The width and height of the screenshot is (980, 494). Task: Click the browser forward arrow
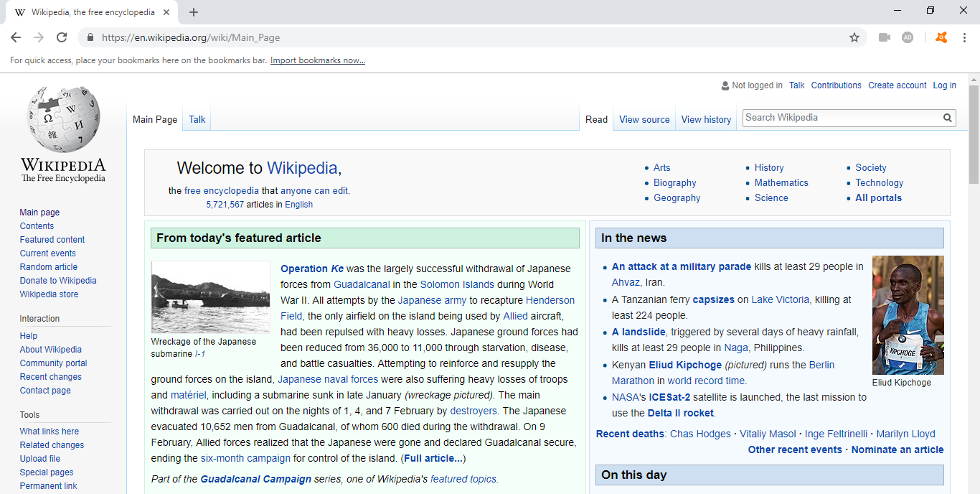pyautogui.click(x=39, y=37)
